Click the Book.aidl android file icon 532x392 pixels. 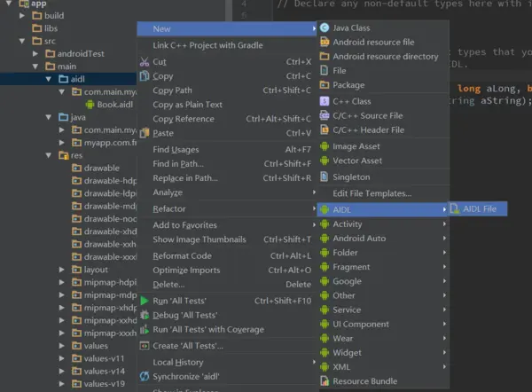pyautogui.click(x=90, y=105)
